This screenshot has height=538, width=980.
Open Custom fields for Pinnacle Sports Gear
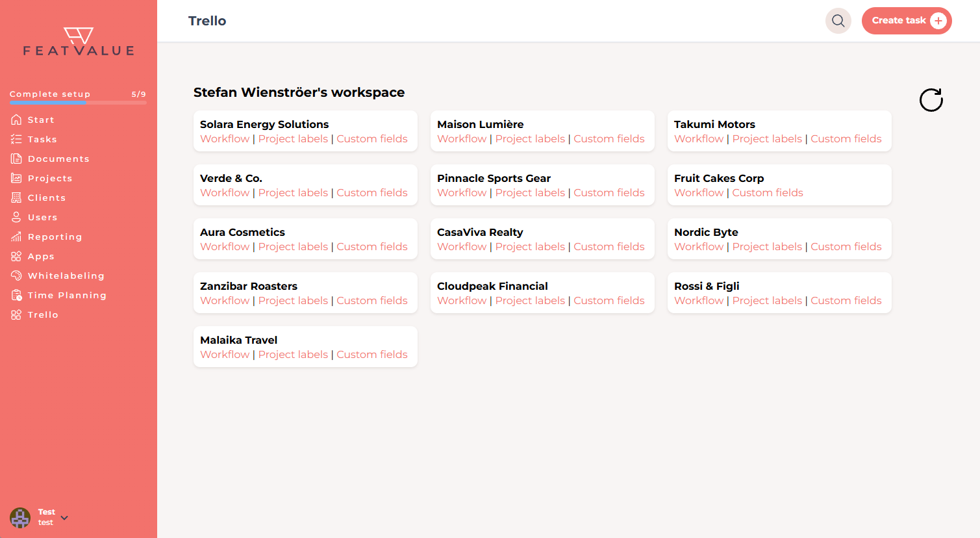[609, 192]
